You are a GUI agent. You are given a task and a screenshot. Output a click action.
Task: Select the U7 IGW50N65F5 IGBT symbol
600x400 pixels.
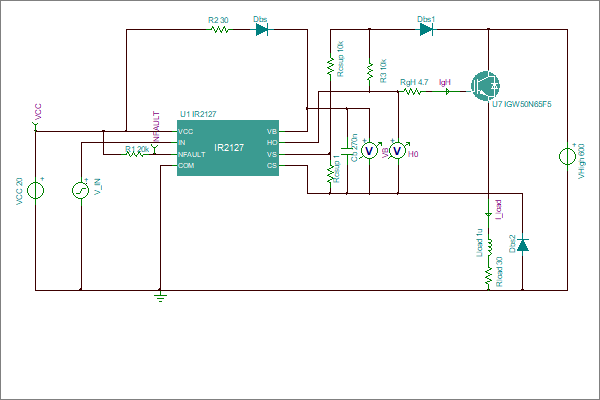pyautogui.click(x=485, y=86)
